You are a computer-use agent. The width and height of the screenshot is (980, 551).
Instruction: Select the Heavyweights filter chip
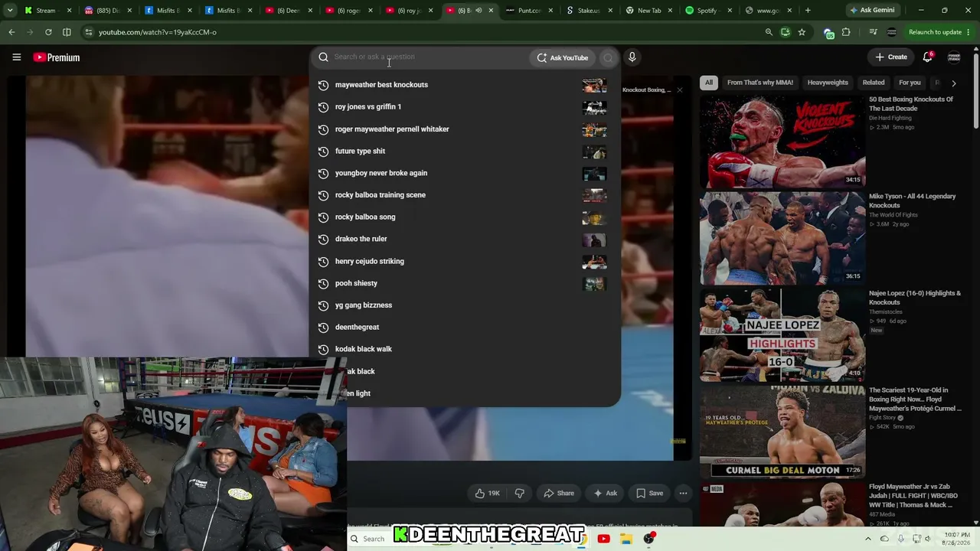tap(828, 83)
